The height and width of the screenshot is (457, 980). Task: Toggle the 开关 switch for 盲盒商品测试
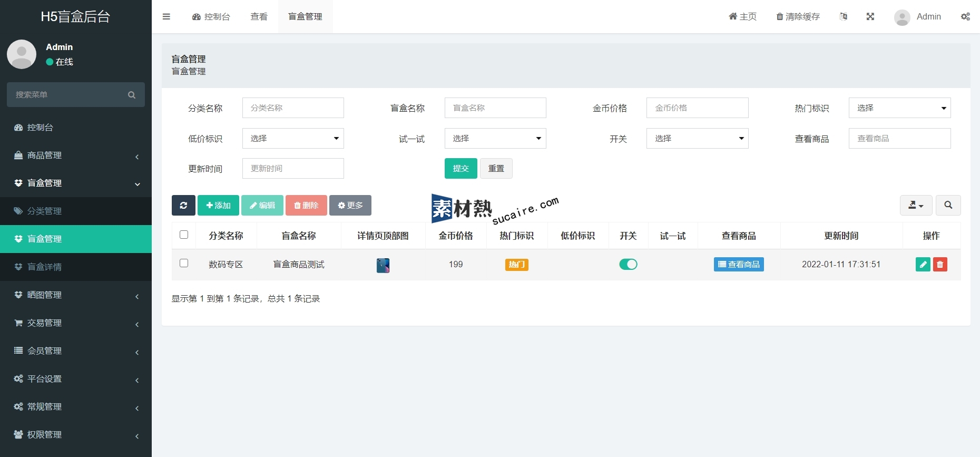[628, 264]
